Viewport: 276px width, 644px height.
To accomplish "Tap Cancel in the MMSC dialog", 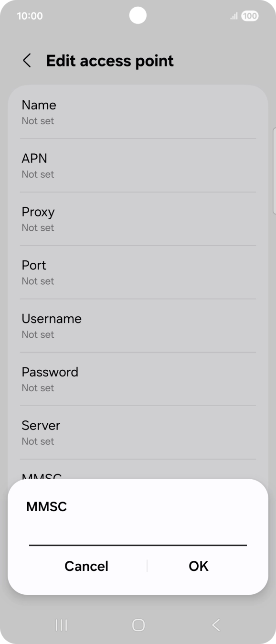I will [86, 566].
